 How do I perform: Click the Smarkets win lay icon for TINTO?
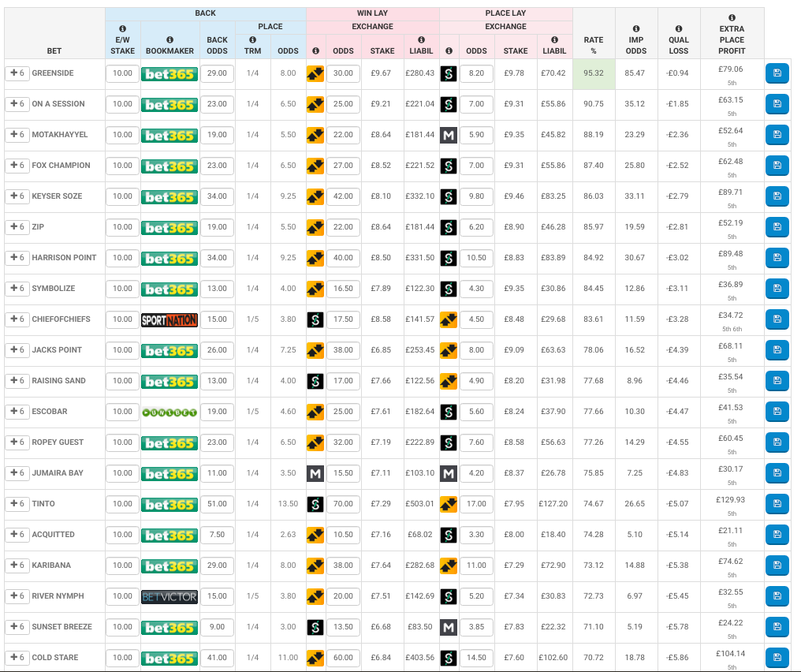click(315, 504)
